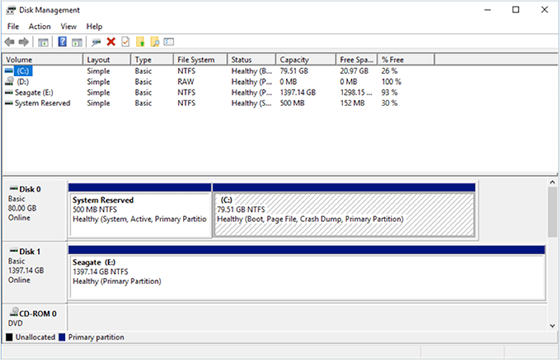Click the red X Delete toolbar icon
The height and width of the screenshot is (360, 560).
click(x=111, y=42)
